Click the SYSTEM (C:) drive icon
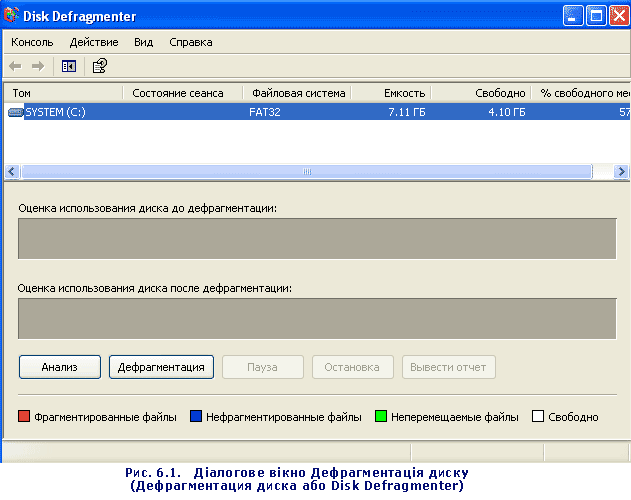Viewport: 631px width, 500px height. click(x=16, y=112)
